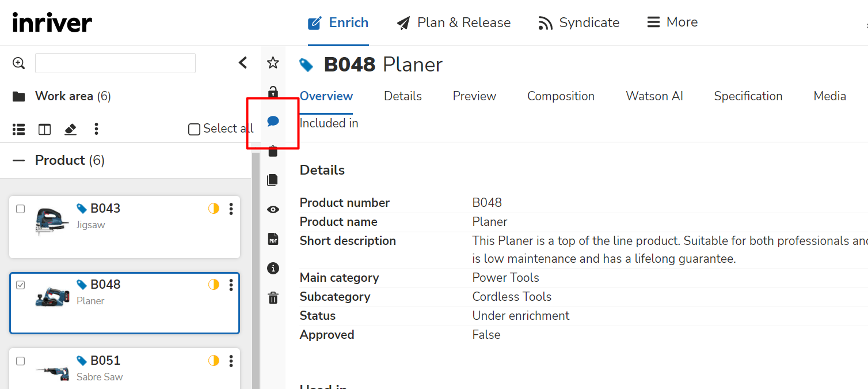Image resolution: width=868 pixels, height=389 pixels.
Task: Check the B043 Jigsaw checkbox
Action: (21, 209)
